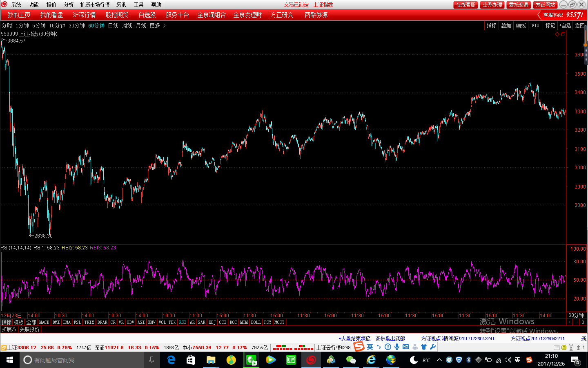Click the taskbar volume speaker icon
588x368 pixels.
(508, 360)
